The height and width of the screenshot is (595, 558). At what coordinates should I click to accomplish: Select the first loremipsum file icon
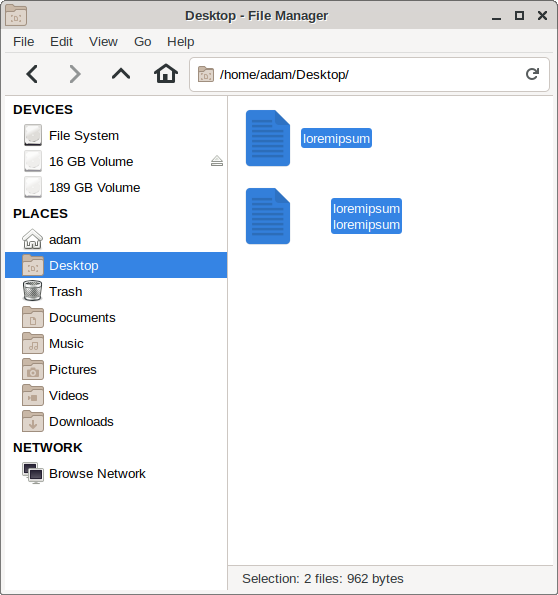[268, 138]
